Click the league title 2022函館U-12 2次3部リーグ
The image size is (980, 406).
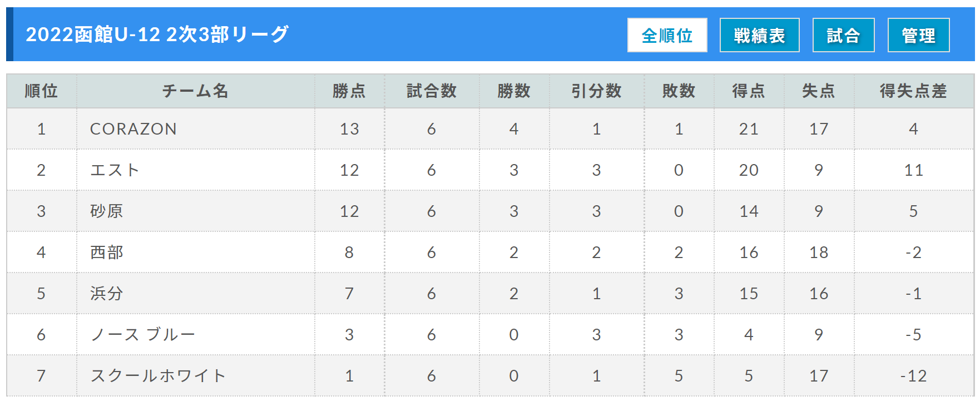click(x=157, y=34)
